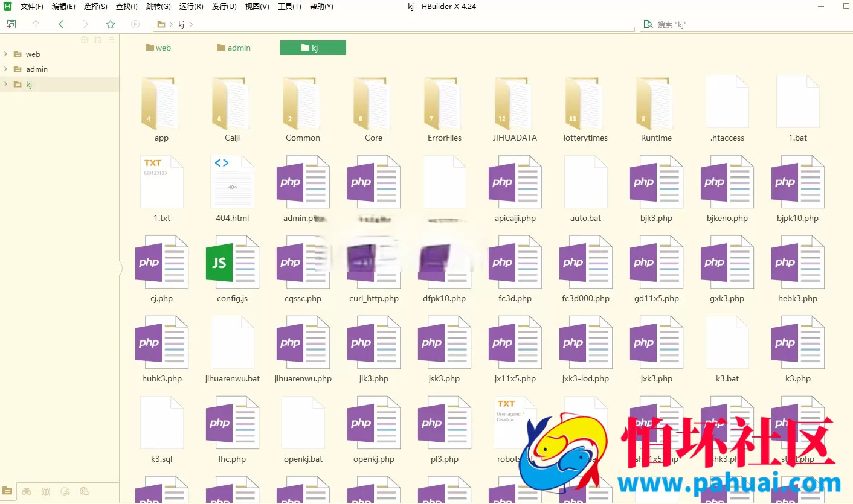Switch to the admin folder tab
The image size is (853, 504).
[x=234, y=48]
